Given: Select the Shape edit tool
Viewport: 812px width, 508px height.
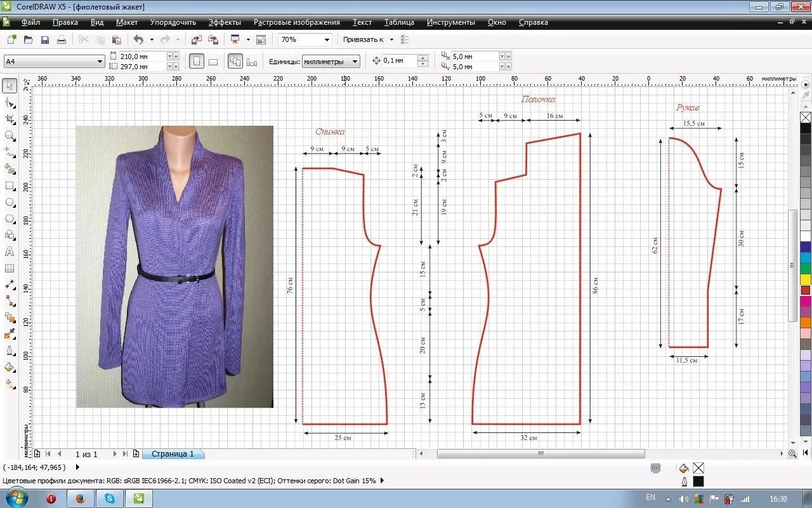Looking at the screenshot, I should (x=10, y=102).
